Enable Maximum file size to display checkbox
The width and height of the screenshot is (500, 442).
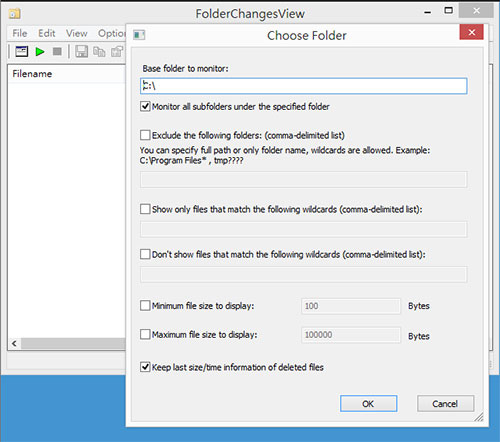pyautogui.click(x=145, y=334)
